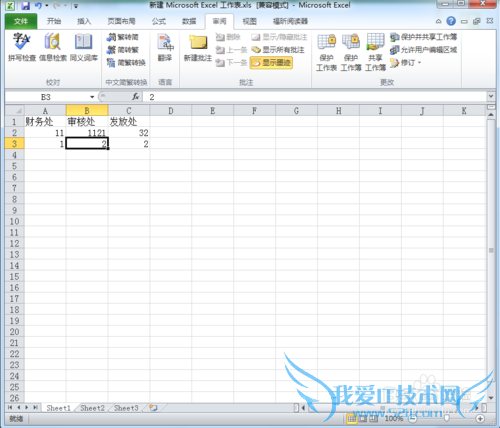
Task: Run the 拼写检查 spelling check
Action: pyautogui.click(x=22, y=47)
